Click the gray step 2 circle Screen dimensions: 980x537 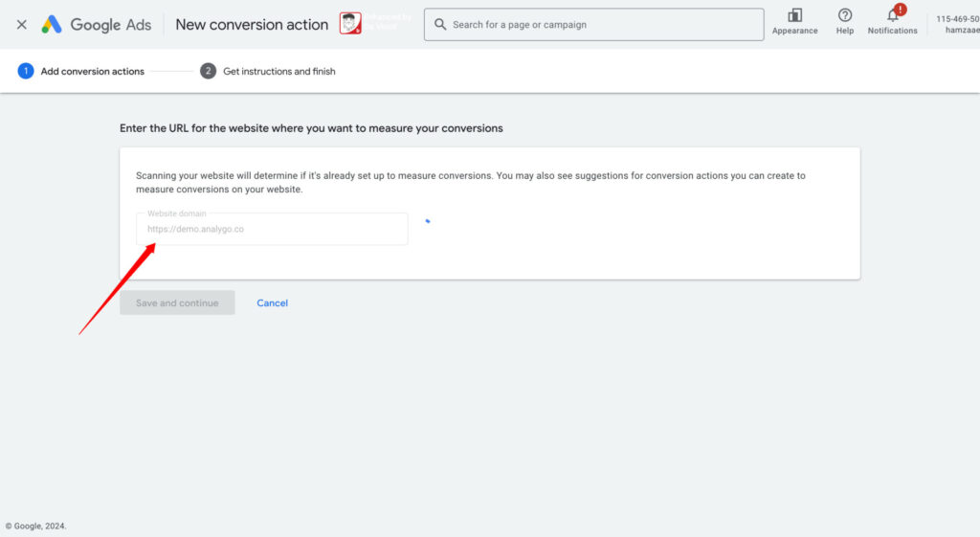(208, 71)
